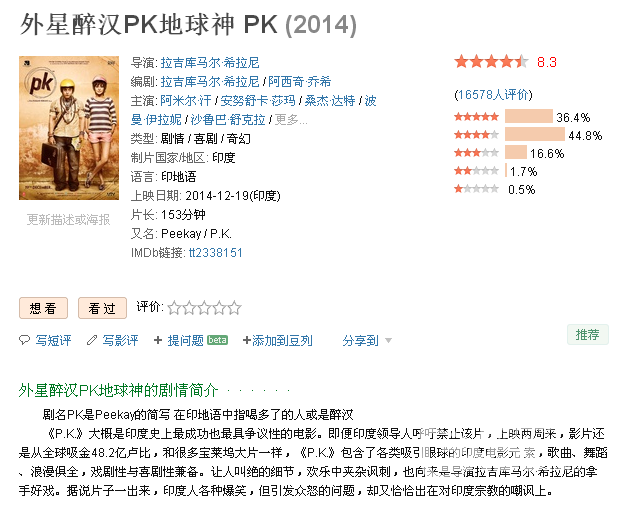
Task: Open the 分享到 share menu
Action: (x=360, y=340)
